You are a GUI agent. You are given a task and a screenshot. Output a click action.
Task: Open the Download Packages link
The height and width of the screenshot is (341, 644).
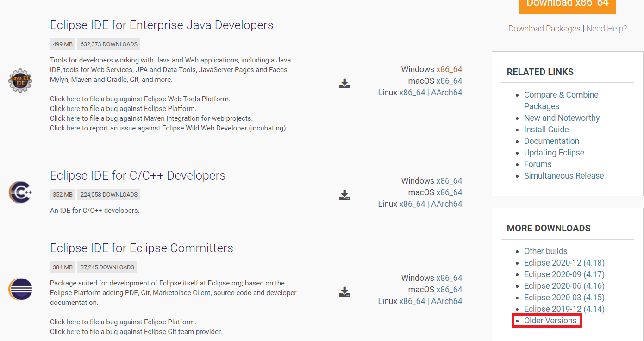click(544, 29)
